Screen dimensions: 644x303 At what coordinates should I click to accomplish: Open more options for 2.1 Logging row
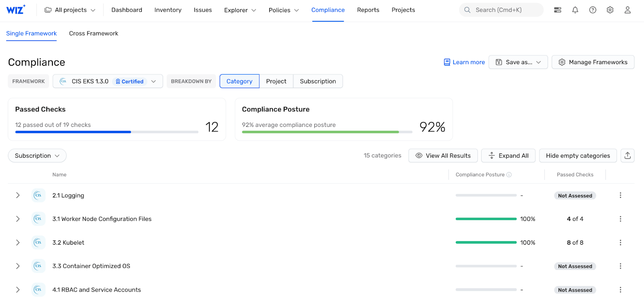point(620,195)
